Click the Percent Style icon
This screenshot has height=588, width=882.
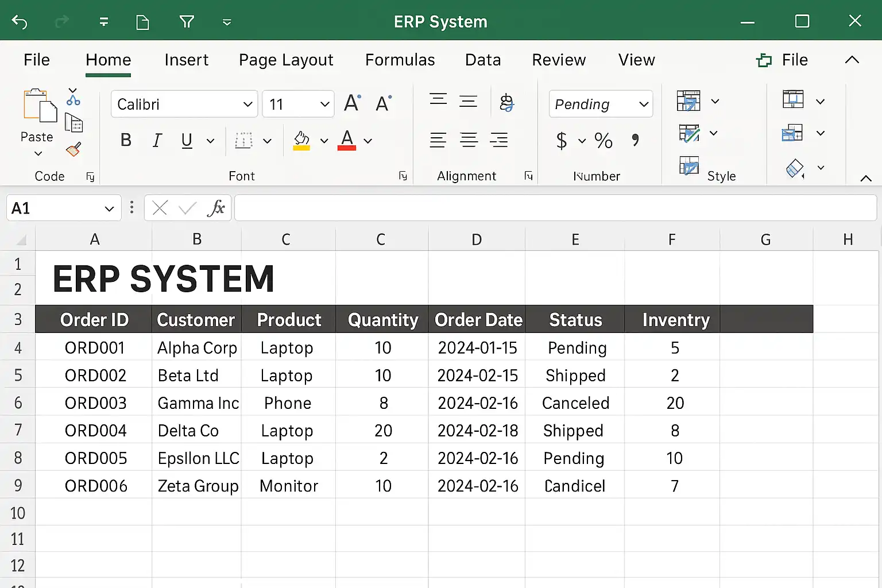click(603, 140)
